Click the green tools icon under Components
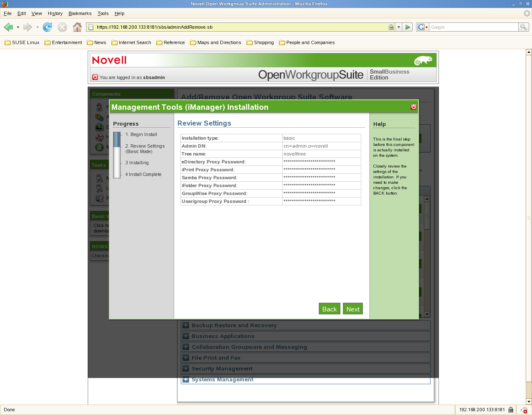The image size is (532, 415). [99, 147]
